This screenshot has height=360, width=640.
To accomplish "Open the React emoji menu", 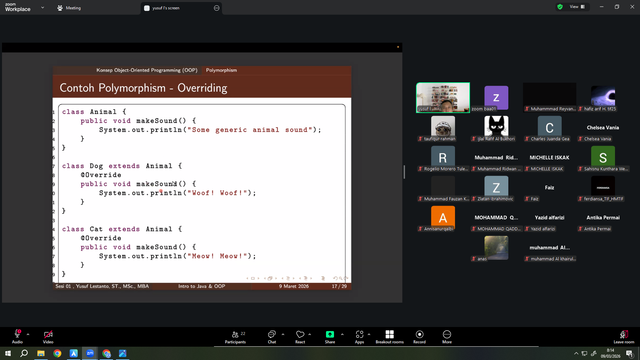I will point(300,337).
